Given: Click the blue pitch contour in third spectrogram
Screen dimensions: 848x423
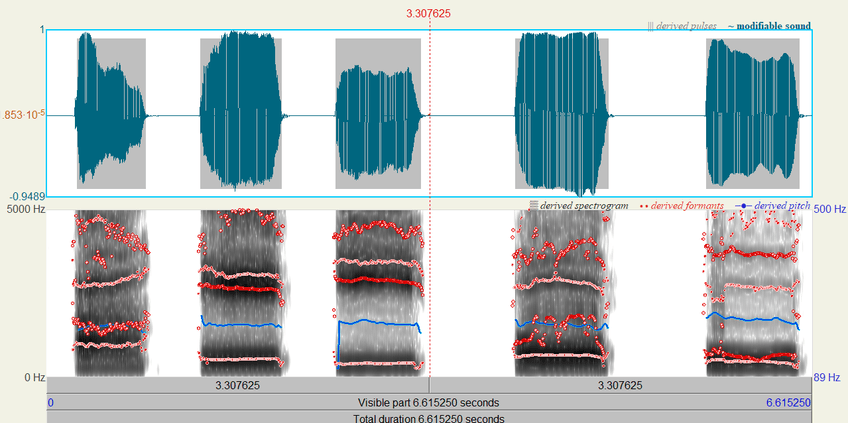Looking at the screenshot, I should point(380,323).
